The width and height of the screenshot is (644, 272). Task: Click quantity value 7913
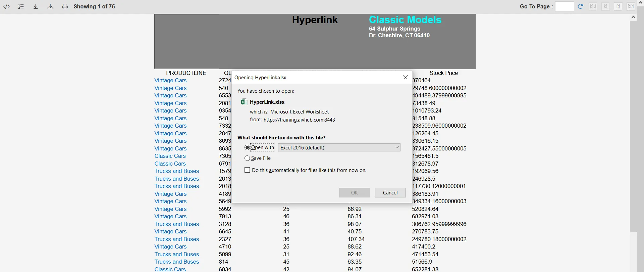tap(225, 217)
